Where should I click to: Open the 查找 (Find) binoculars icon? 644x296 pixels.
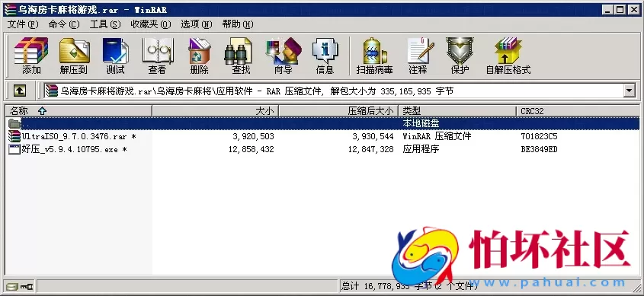241,56
